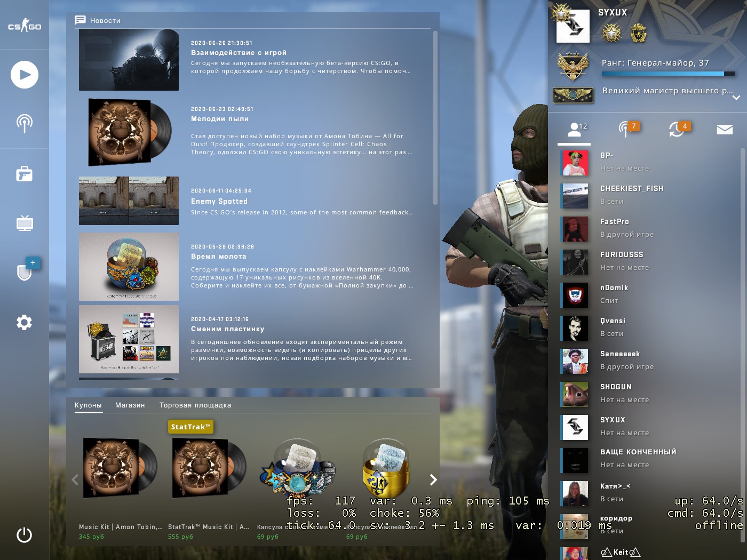This screenshot has width=747, height=560.
Task: Open recent teammates tab with 4
Action: point(679,130)
